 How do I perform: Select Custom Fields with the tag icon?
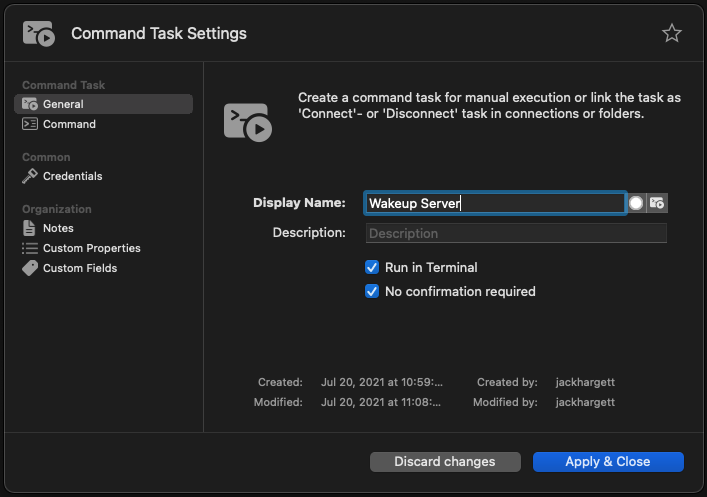point(79,268)
